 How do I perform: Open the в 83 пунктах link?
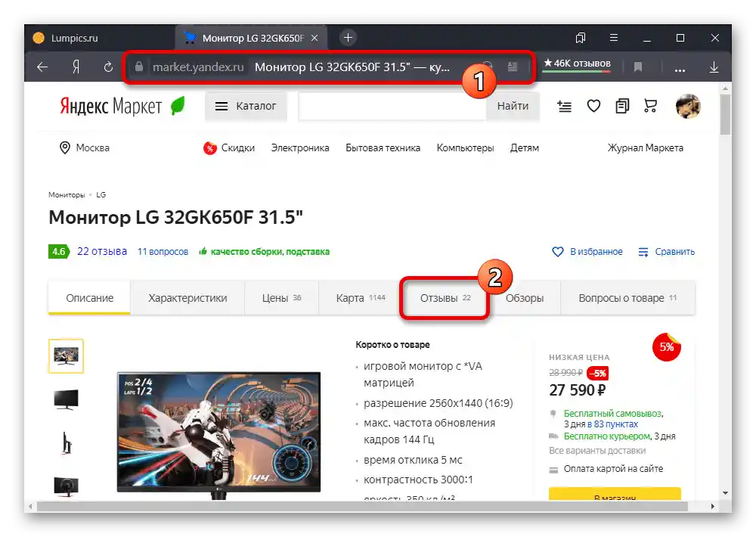tap(612, 424)
